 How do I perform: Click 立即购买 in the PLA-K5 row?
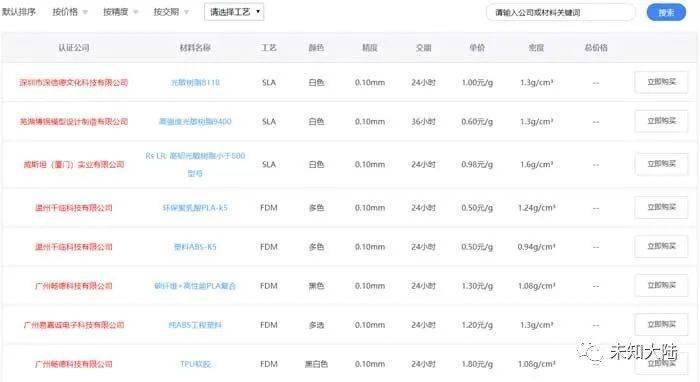coord(661,208)
